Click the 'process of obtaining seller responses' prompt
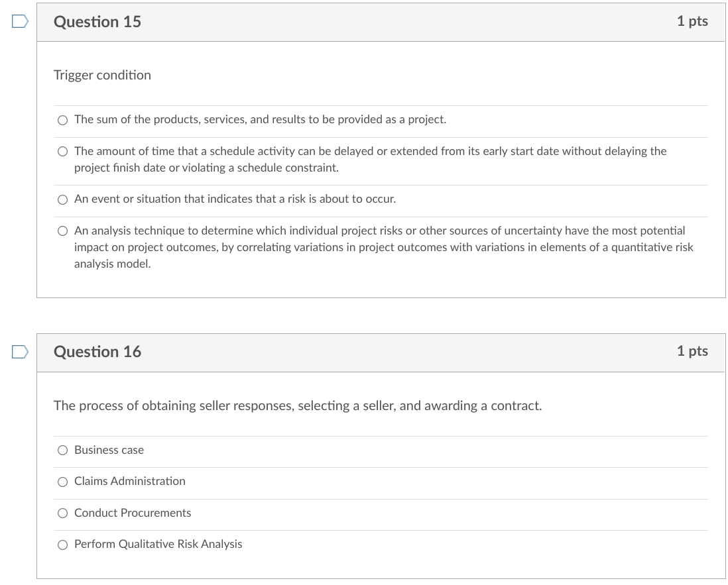The image size is (728, 585). (298, 405)
